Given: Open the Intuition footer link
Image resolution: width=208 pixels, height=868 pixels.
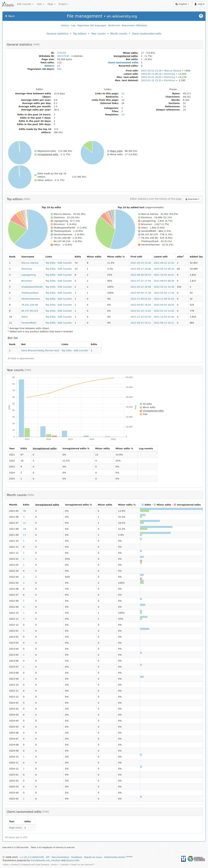Looking at the screenshot, I should point(56,860).
